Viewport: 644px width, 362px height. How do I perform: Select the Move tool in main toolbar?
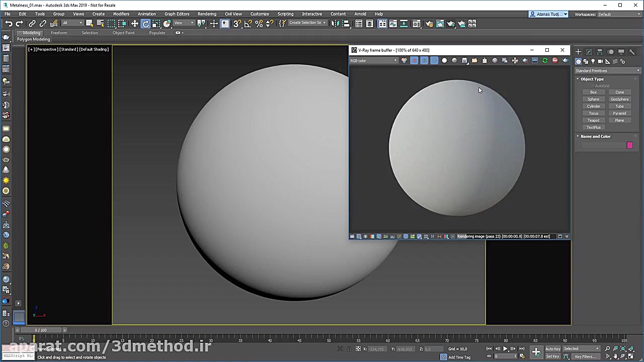click(135, 24)
